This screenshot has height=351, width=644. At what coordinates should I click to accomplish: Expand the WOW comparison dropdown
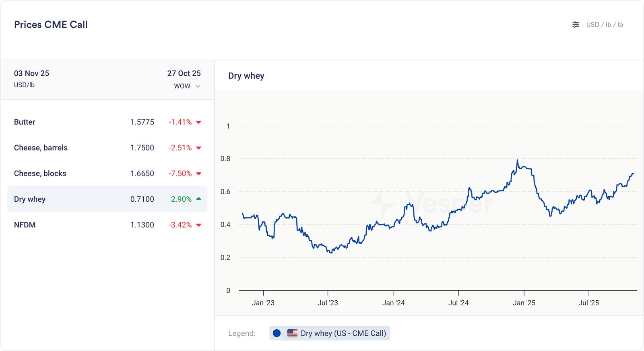[187, 86]
